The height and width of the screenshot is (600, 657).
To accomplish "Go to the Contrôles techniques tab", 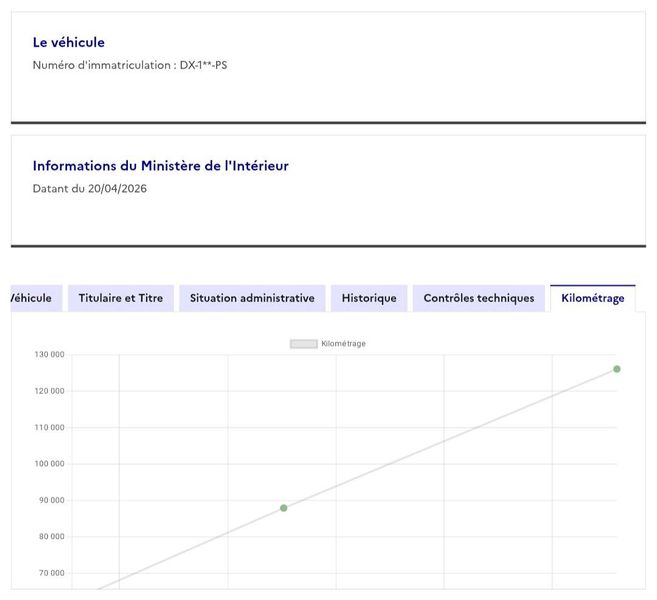I will pyautogui.click(x=479, y=298).
